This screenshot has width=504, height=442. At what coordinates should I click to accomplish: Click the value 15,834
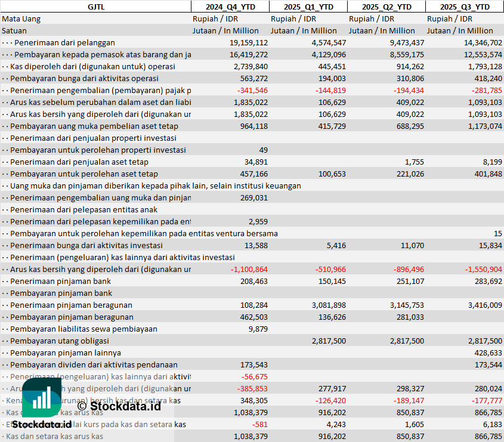click(490, 246)
